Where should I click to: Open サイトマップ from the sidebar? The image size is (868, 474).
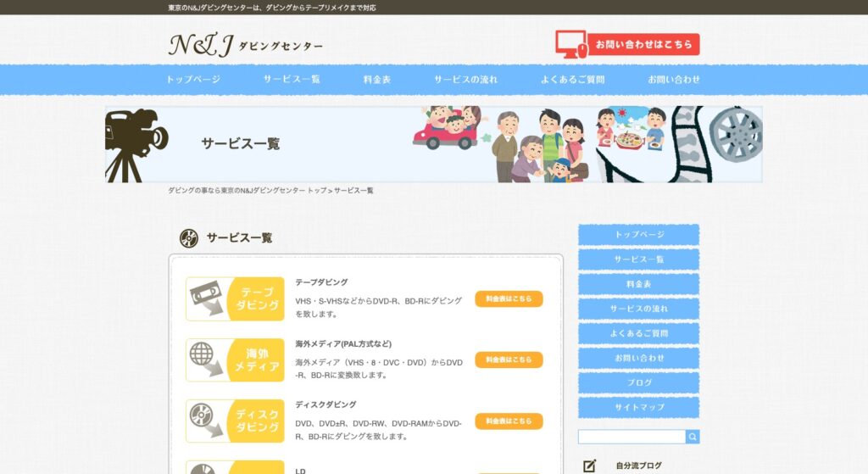[638, 408]
